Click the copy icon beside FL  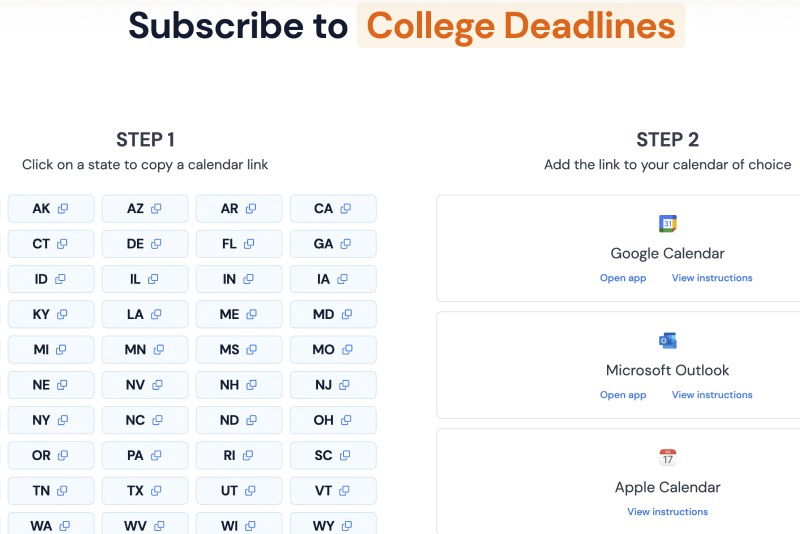coord(250,244)
